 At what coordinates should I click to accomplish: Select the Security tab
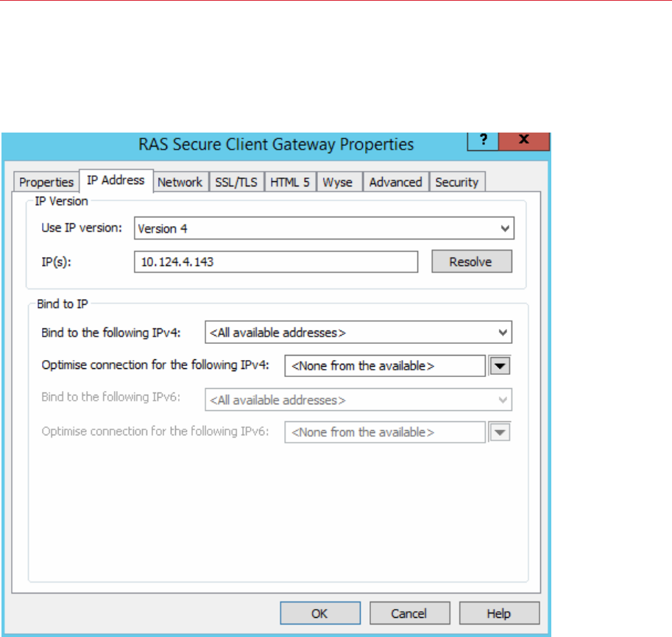coord(457,182)
